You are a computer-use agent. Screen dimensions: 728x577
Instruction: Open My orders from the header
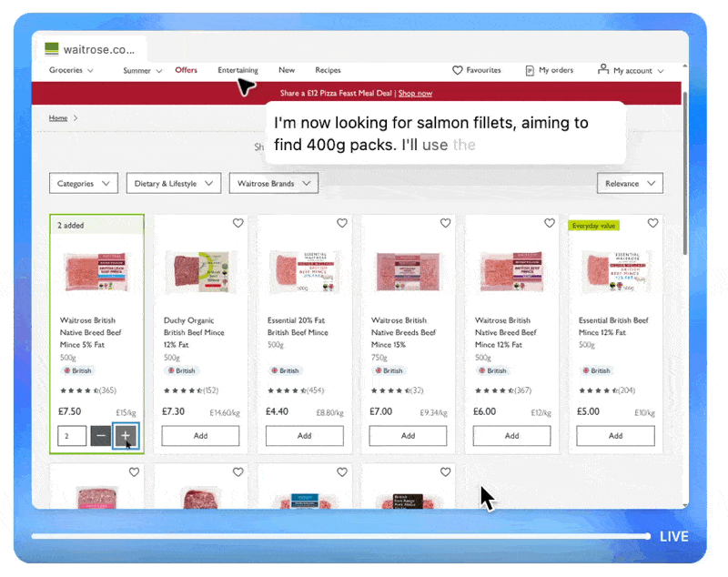tap(556, 70)
